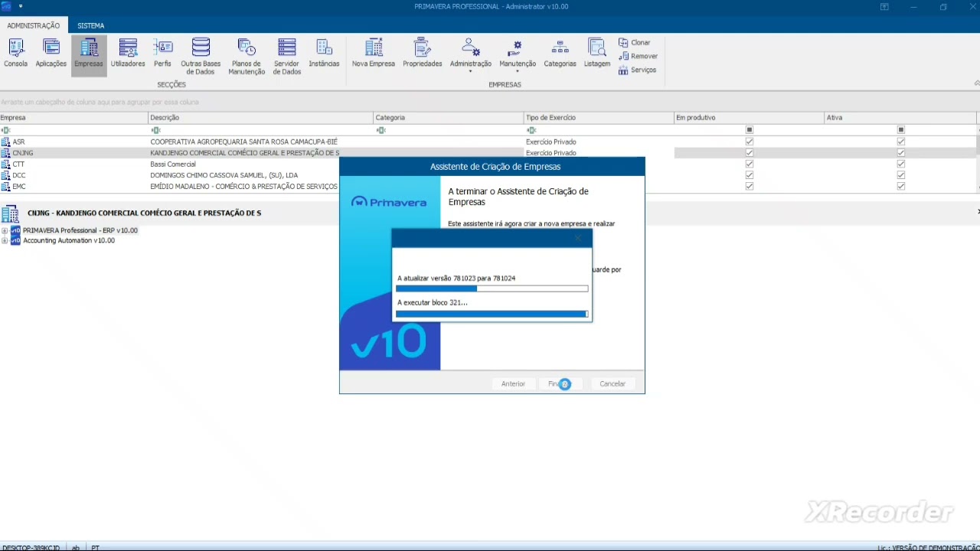Close the CNJNG details panel
This screenshot has width=980, height=551.
[x=978, y=212]
